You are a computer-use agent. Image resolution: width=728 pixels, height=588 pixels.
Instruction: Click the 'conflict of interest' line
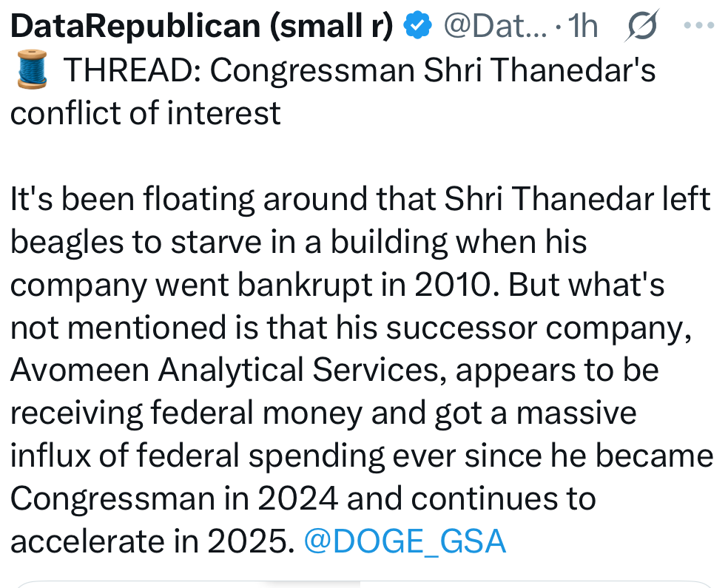point(146,113)
